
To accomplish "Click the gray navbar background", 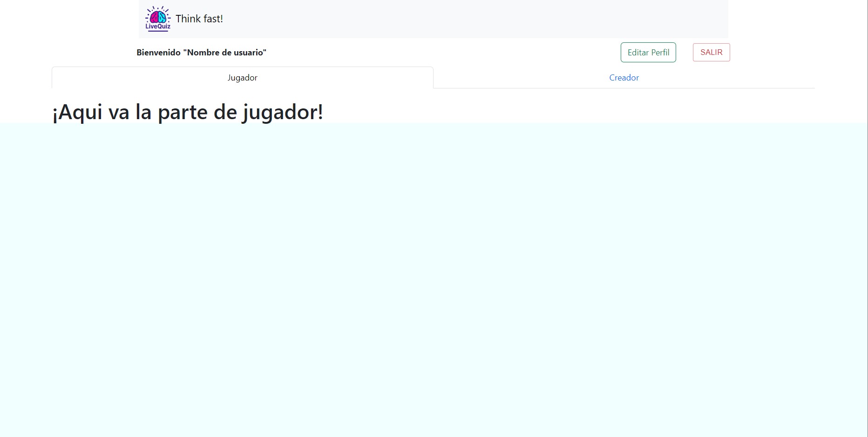I will (x=466, y=19).
